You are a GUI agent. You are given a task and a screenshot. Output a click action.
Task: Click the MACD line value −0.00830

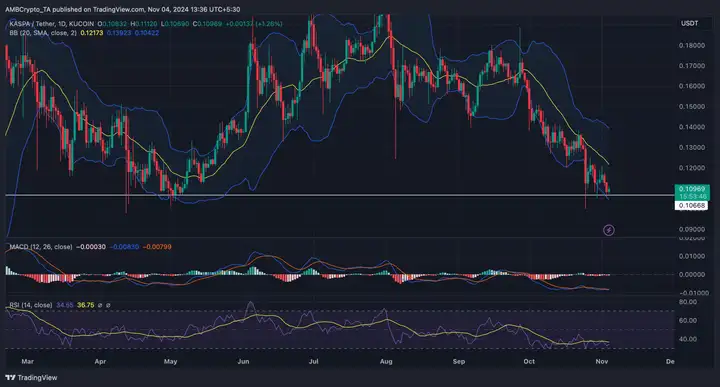124,247
